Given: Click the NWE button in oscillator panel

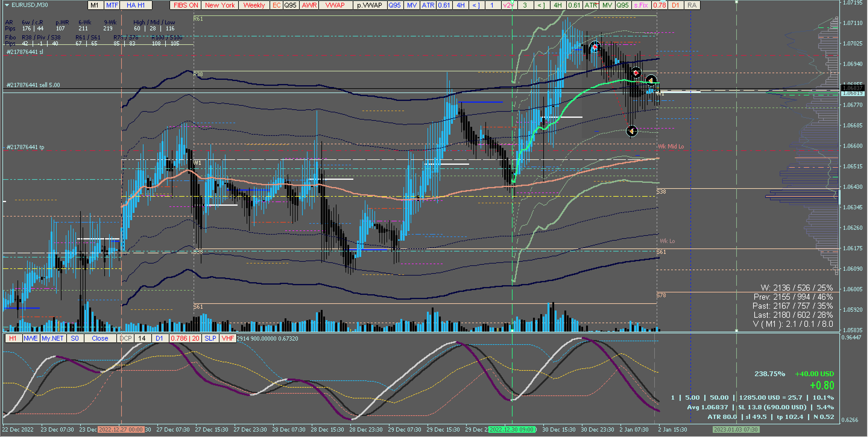Looking at the screenshot, I should point(31,338).
